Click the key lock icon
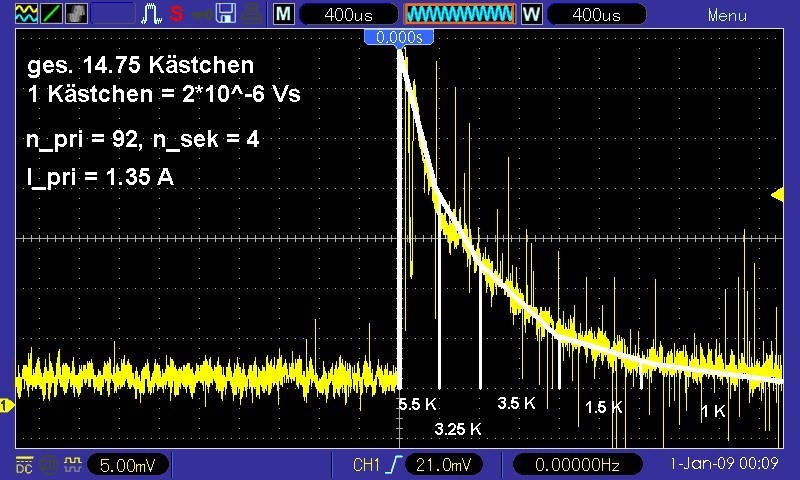This screenshot has height=480, width=800. tap(202, 15)
